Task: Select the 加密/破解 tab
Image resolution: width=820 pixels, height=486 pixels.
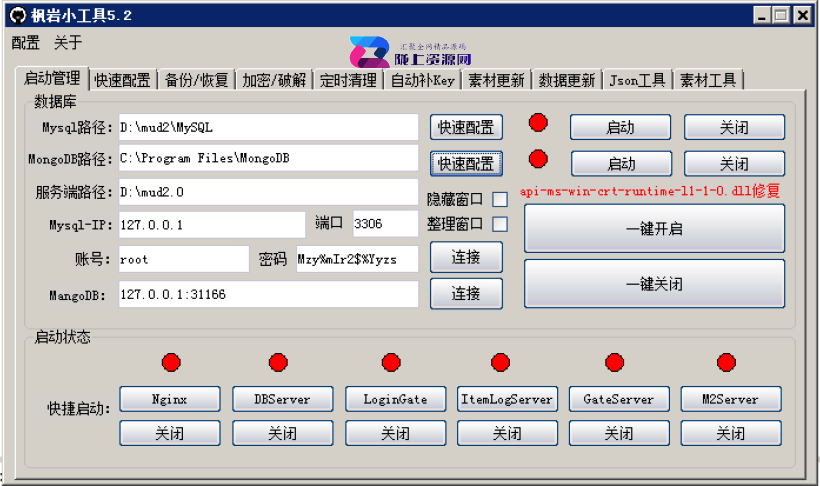Action: click(274, 80)
